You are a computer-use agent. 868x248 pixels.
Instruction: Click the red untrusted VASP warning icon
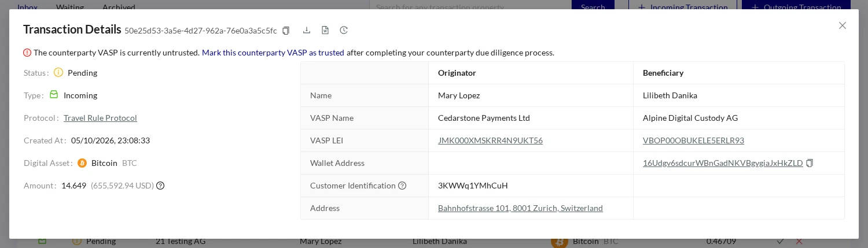[x=27, y=53]
